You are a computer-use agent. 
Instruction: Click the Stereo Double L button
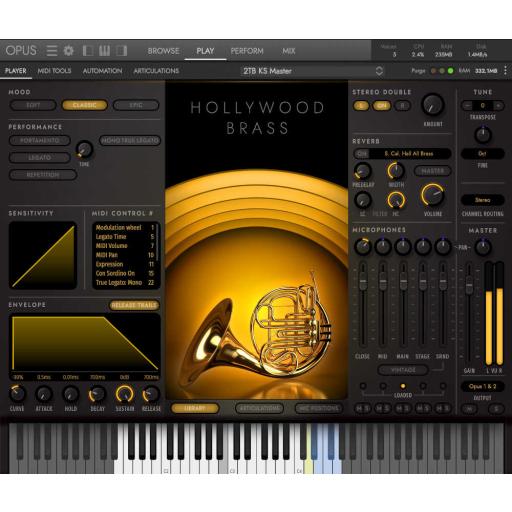tap(361, 106)
